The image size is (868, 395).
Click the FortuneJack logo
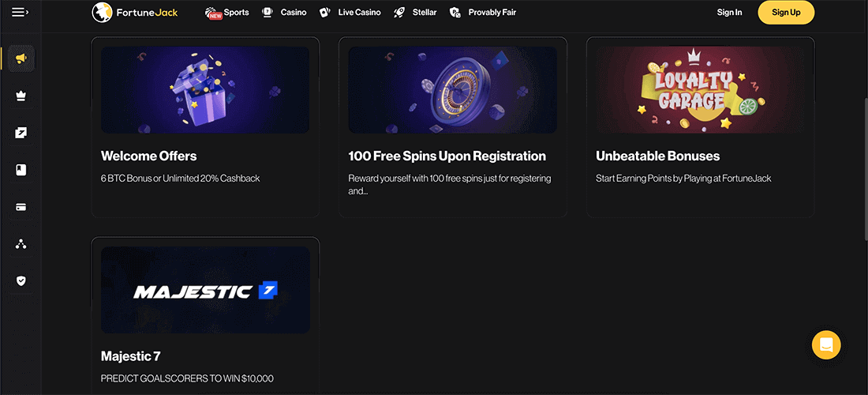(135, 12)
